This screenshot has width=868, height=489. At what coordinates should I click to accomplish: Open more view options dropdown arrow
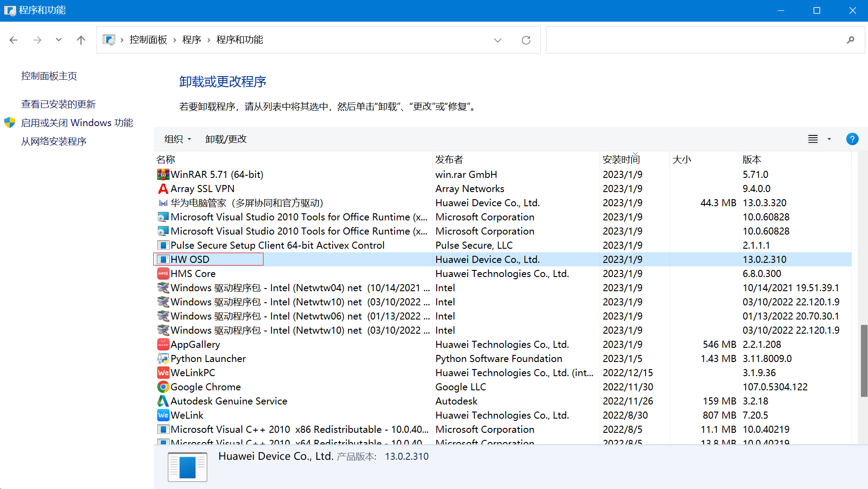click(x=829, y=139)
